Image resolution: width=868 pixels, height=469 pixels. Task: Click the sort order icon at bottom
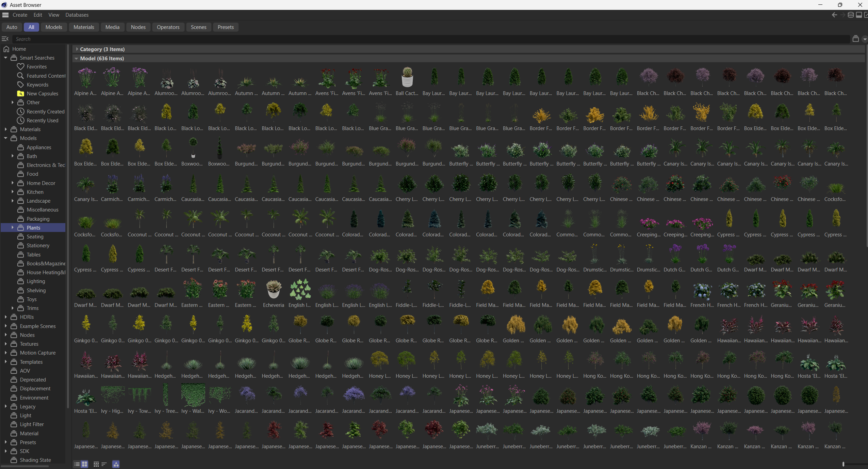click(x=104, y=464)
